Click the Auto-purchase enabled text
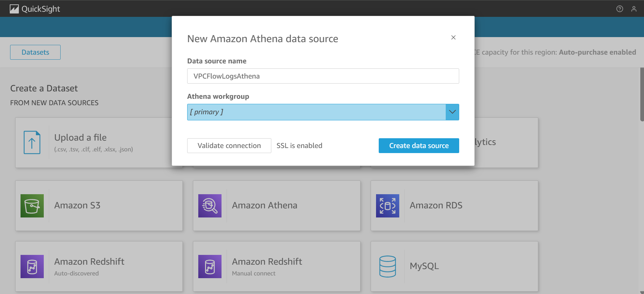 click(x=597, y=52)
